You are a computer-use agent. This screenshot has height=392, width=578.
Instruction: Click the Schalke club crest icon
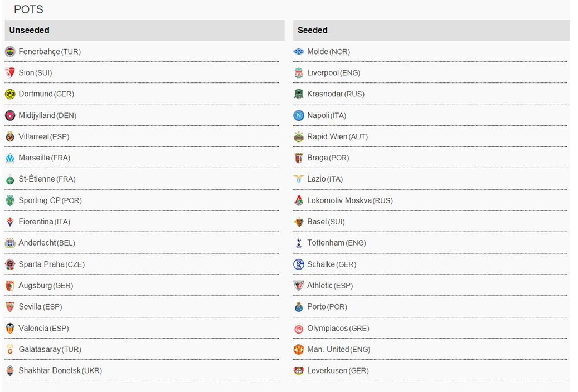tap(299, 264)
